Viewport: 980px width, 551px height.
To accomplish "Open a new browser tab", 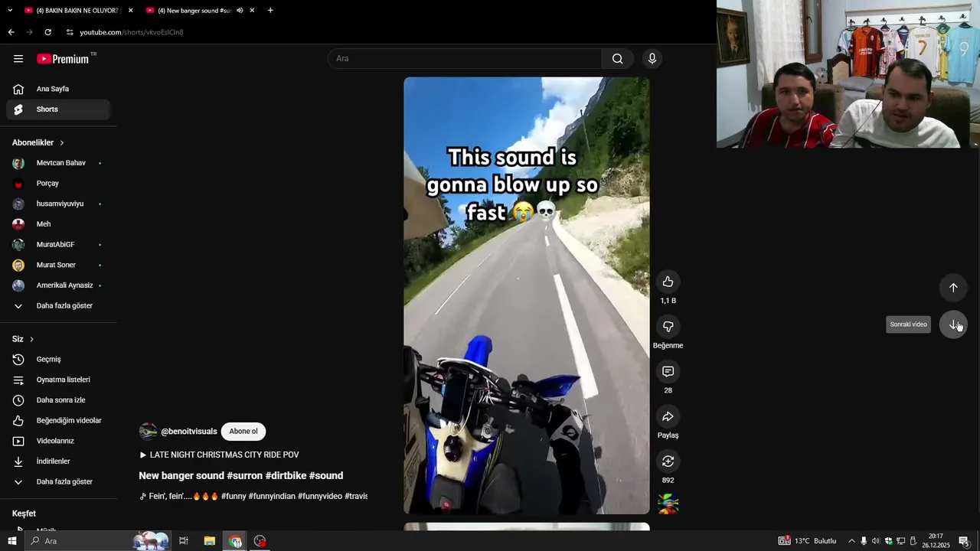I will [270, 11].
